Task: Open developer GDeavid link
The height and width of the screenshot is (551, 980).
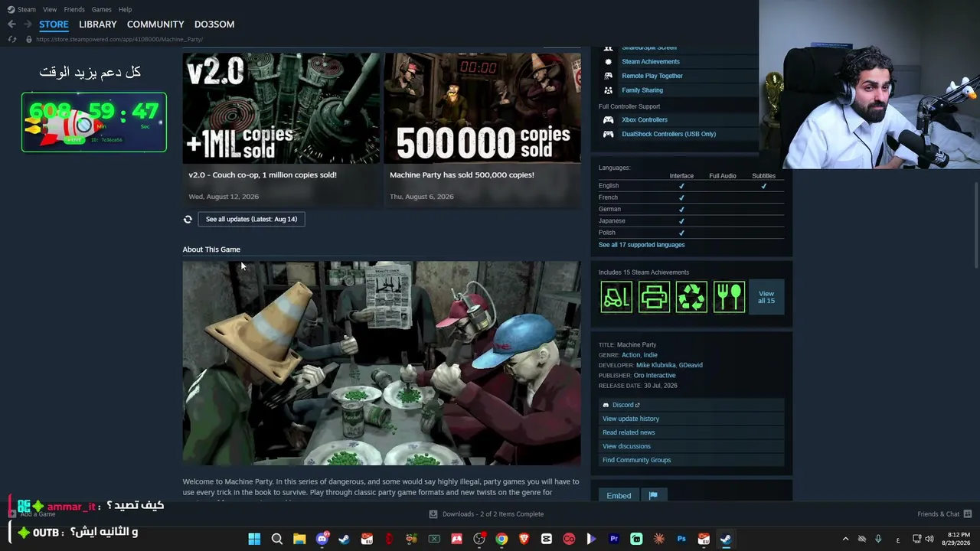Action: 691,365
